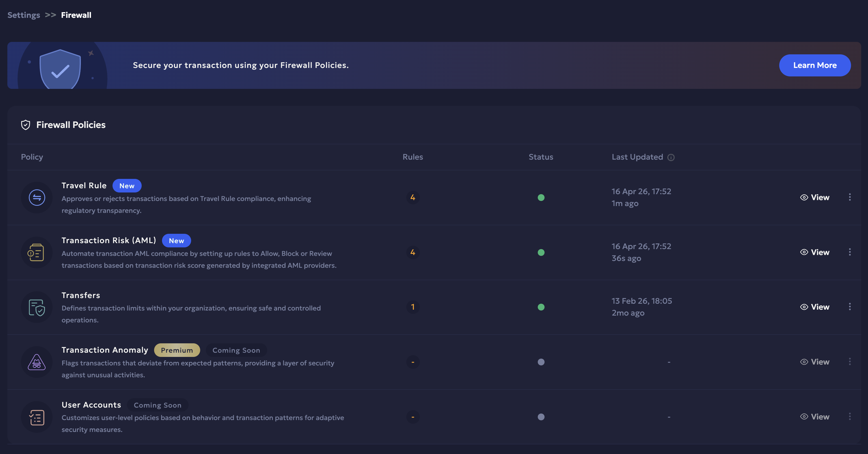
Task: Click the Firewall breadcrumb item
Action: (x=76, y=15)
